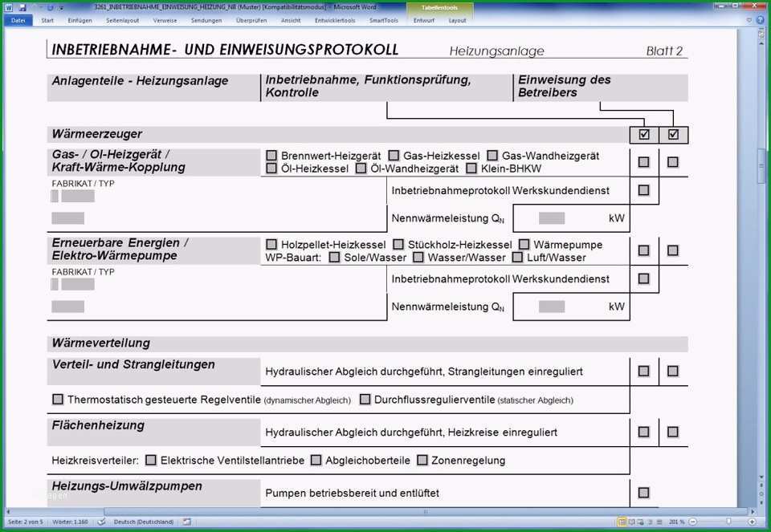
Task: Click the zoom slider handle
Action: point(728,522)
